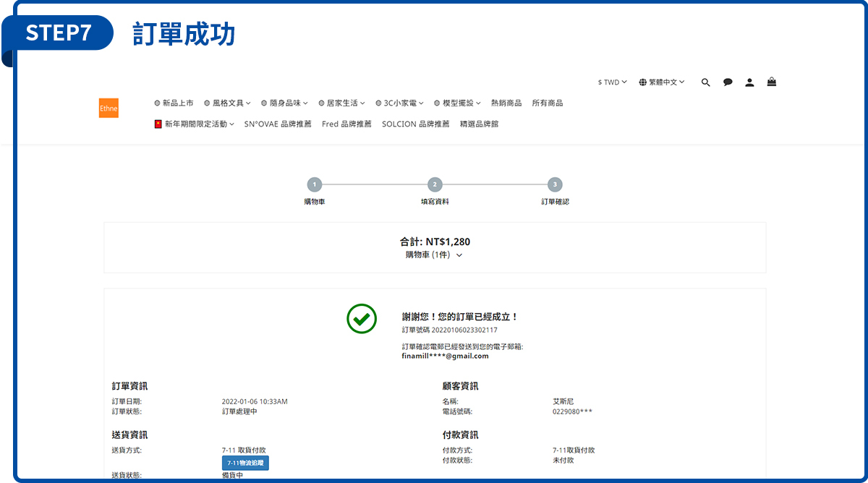Expand the 模型擺設 menu
The image size is (868, 483).
[457, 103]
